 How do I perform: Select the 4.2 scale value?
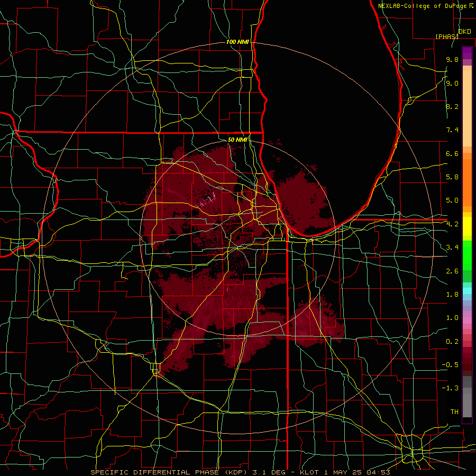click(x=452, y=224)
